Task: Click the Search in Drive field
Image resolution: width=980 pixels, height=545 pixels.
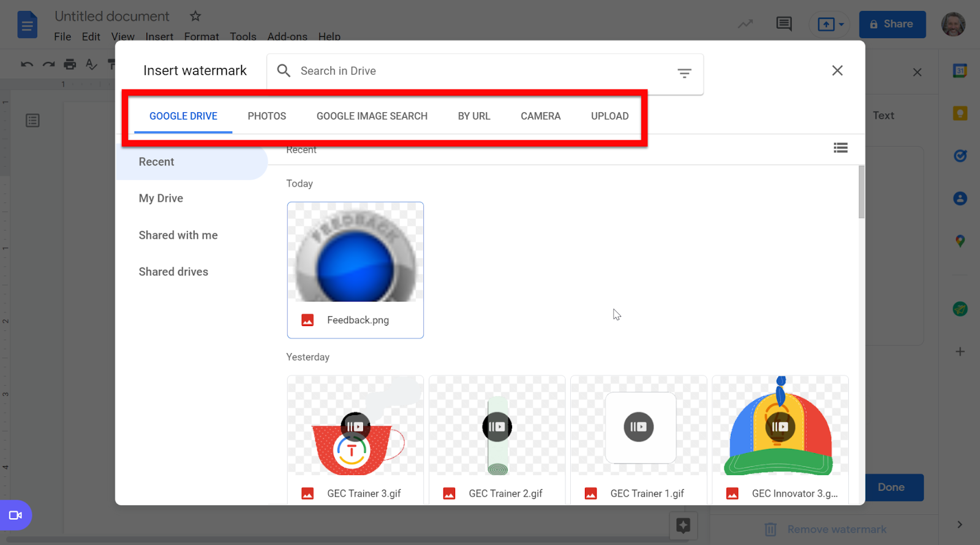Action: tap(484, 71)
